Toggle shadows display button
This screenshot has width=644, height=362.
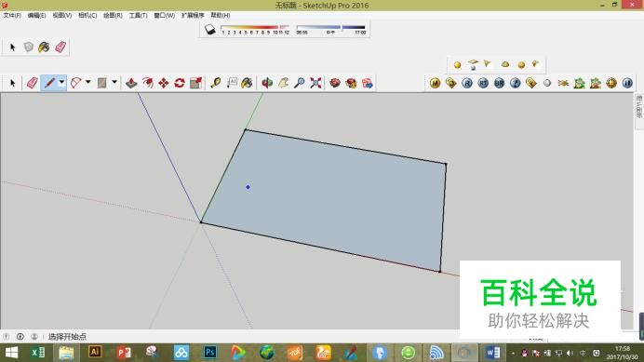[210, 29]
